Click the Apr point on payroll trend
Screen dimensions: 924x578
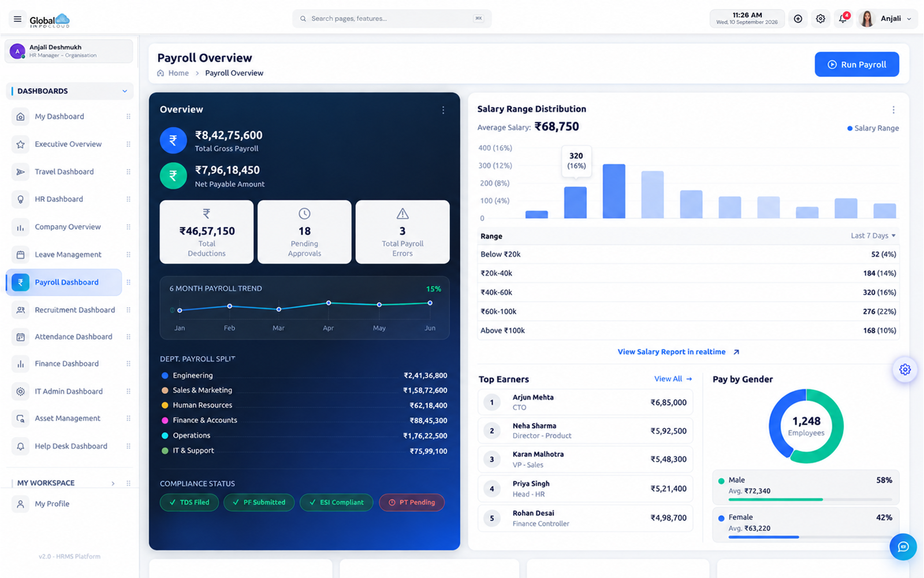(329, 303)
